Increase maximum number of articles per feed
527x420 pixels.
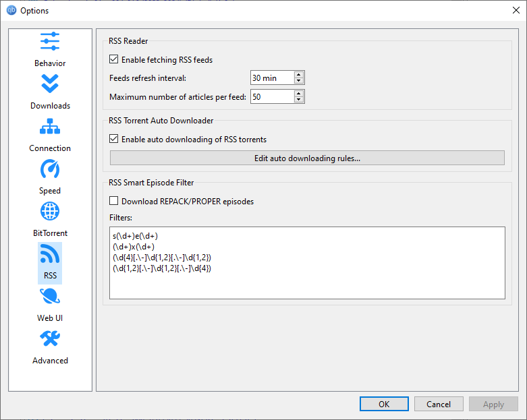299,94
